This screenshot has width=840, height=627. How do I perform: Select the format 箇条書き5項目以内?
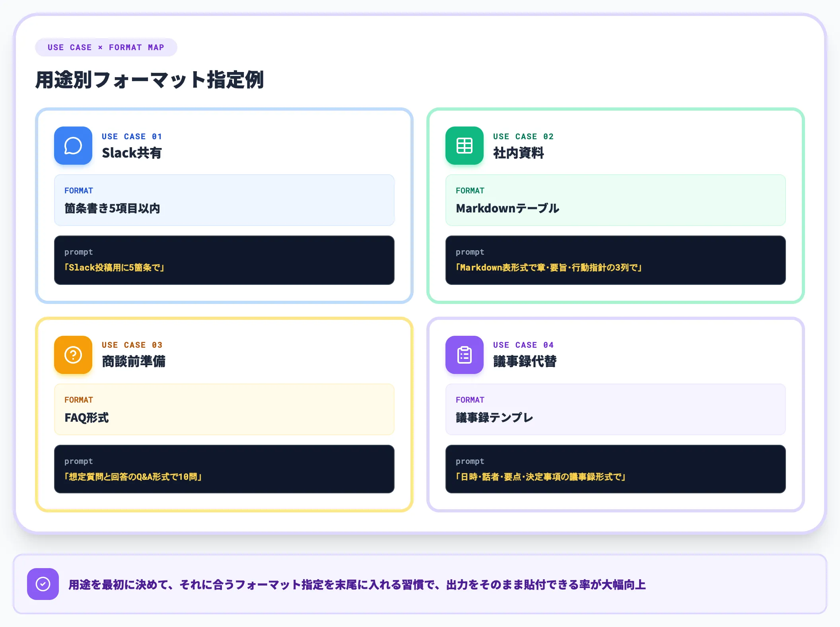tap(112, 208)
